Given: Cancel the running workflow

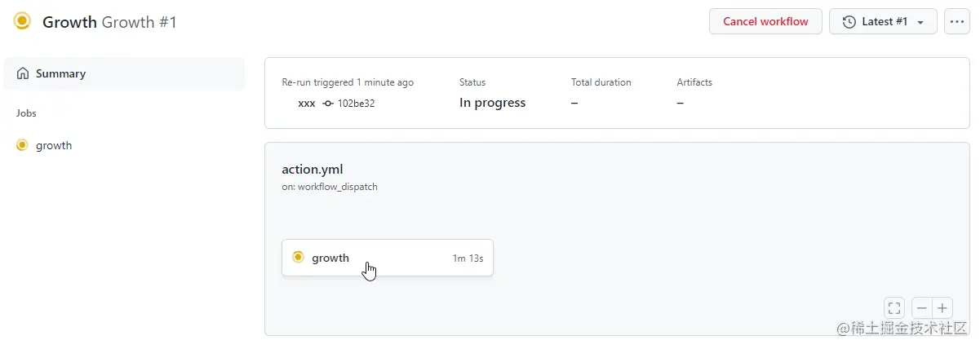Looking at the screenshot, I should click(x=765, y=22).
